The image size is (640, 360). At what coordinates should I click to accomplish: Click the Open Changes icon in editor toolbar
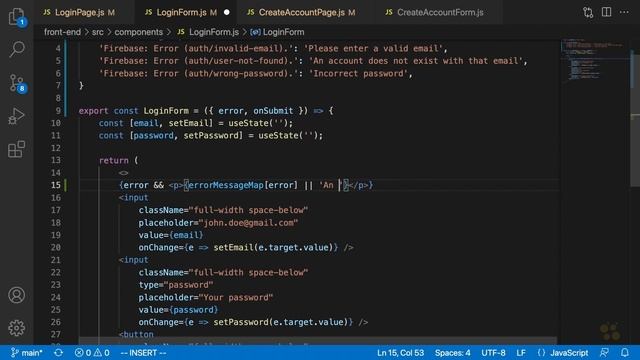tap(588, 12)
